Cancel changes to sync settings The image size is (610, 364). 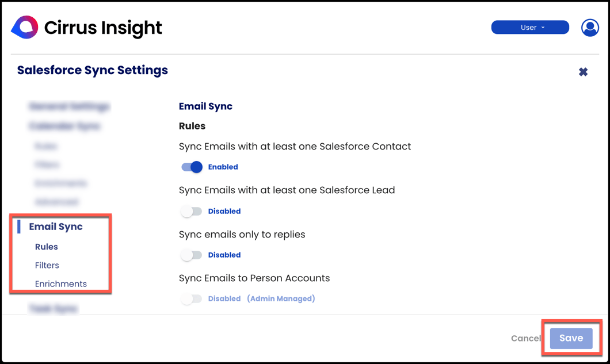pos(525,338)
